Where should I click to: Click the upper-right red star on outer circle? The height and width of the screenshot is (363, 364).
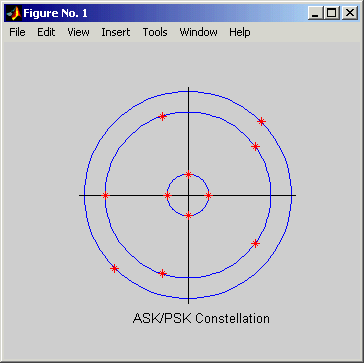[262, 121]
